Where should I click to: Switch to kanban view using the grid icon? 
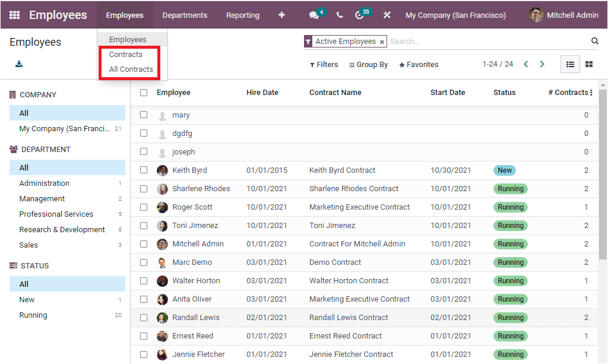pyautogui.click(x=588, y=64)
